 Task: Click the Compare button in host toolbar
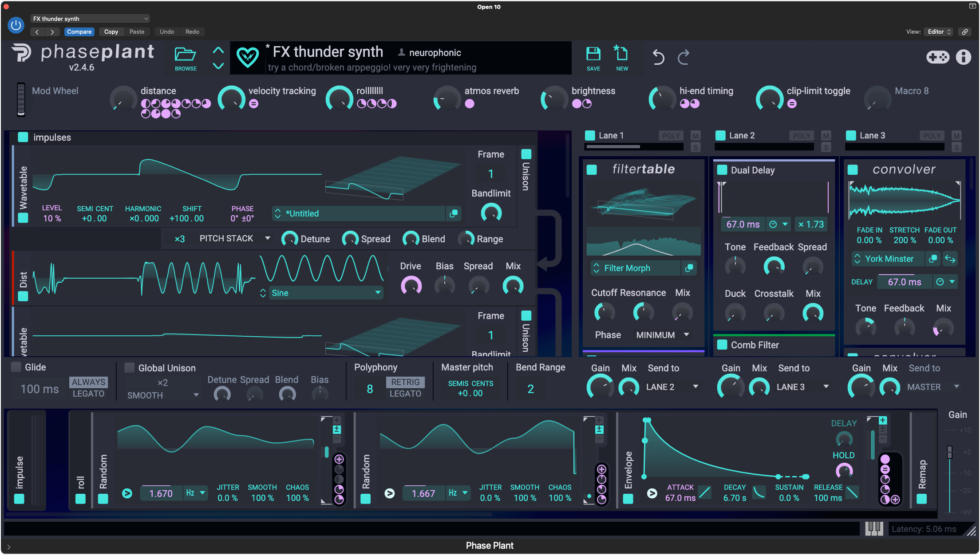(x=79, y=32)
